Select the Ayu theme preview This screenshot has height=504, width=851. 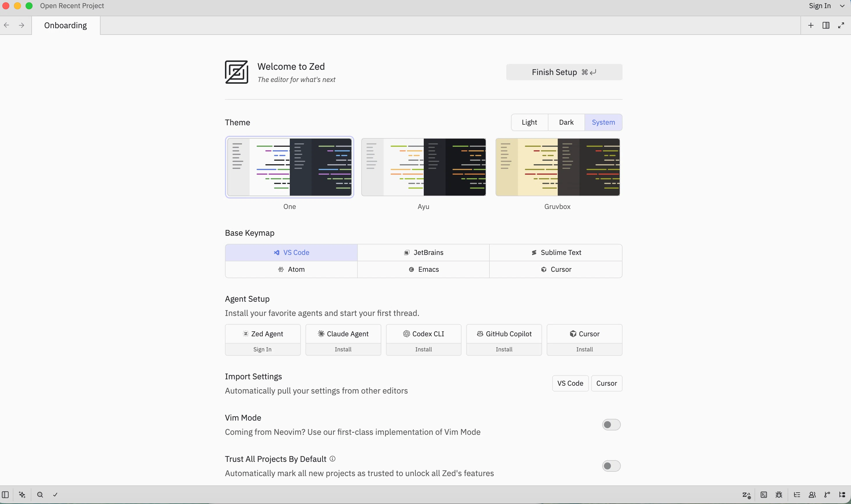pyautogui.click(x=423, y=167)
